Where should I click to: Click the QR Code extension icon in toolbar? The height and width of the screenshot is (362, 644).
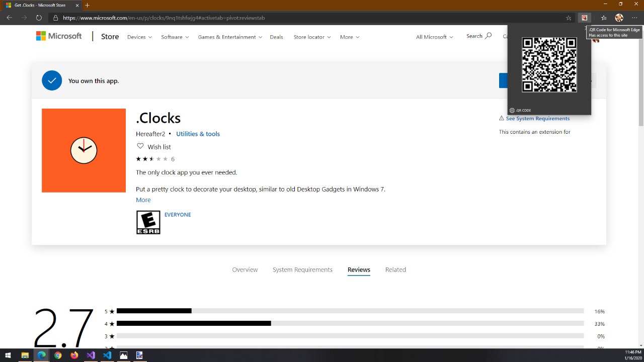(584, 18)
